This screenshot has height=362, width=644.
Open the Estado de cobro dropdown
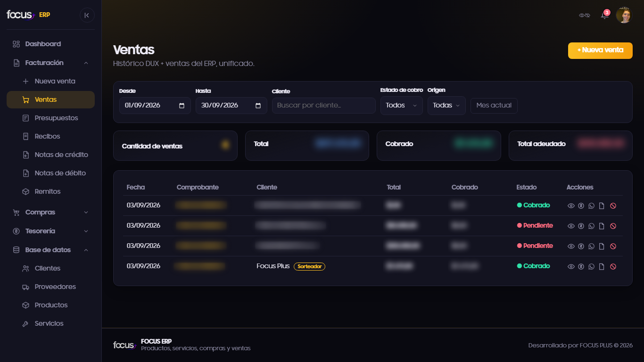click(402, 106)
